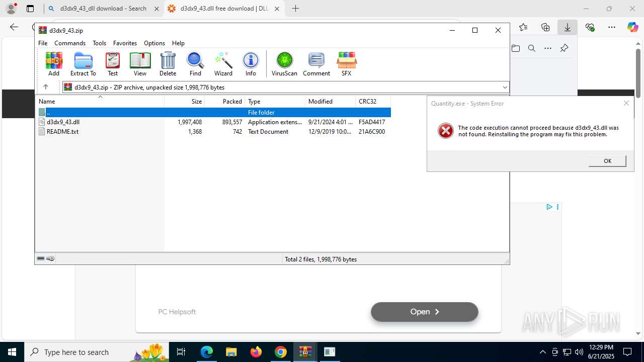The width and height of the screenshot is (644, 362).
Task: Click the Comment toolbar icon
Action: point(316,64)
